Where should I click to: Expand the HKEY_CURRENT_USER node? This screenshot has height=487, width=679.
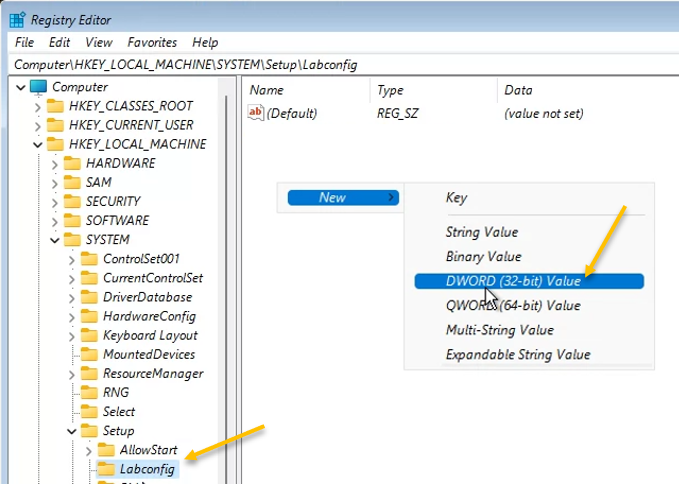tap(38, 126)
